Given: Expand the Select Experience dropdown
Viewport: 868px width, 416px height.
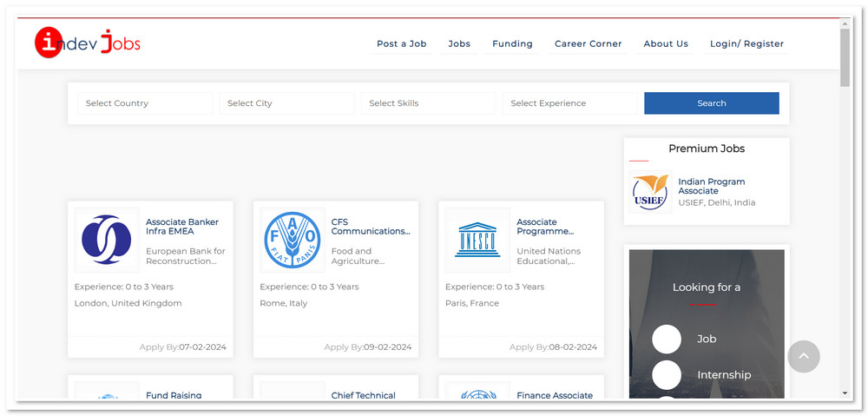Looking at the screenshot, I should [x=570, y=103].
